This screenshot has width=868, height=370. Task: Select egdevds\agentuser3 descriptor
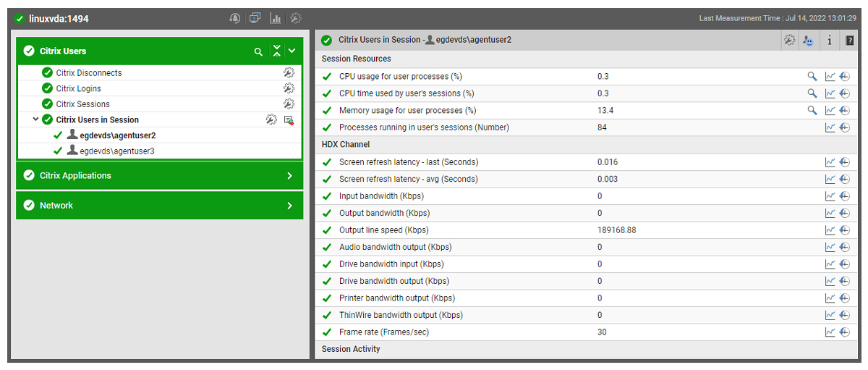tap(117, 151)
